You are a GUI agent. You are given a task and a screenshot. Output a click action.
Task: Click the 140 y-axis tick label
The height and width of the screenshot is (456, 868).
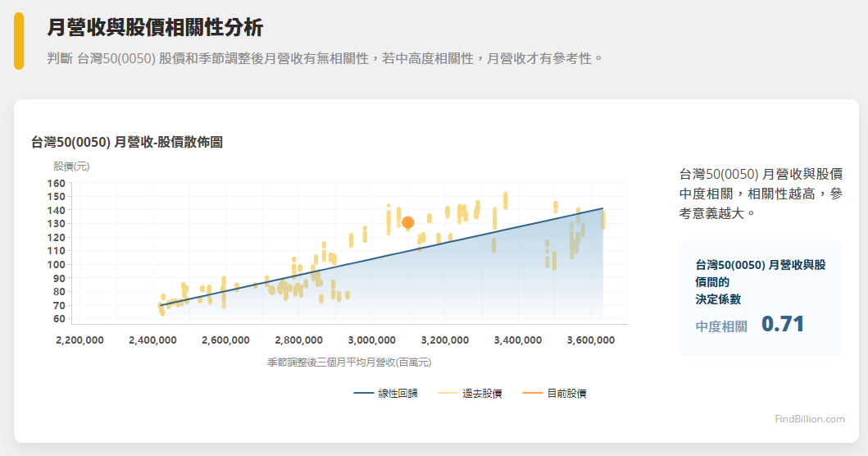coord(57,211)
